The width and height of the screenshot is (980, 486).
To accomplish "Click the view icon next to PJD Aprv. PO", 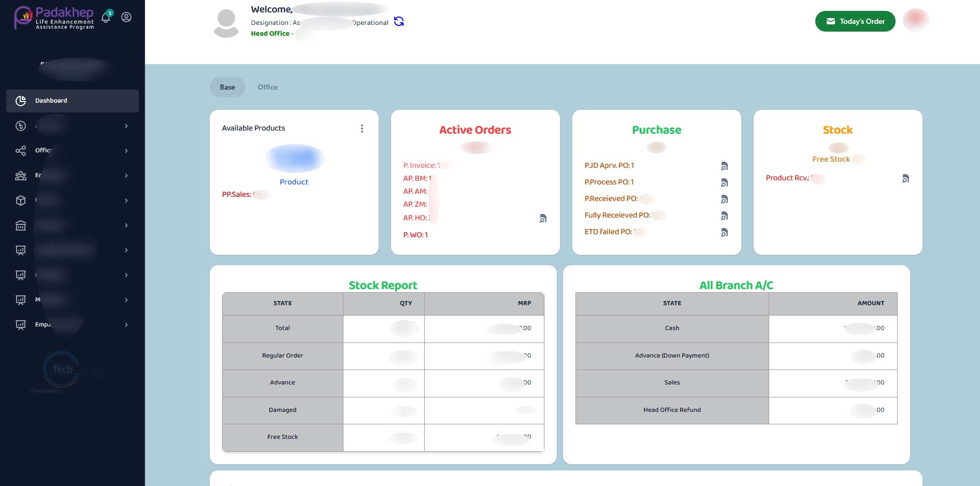I will click(x=724, y=166).
